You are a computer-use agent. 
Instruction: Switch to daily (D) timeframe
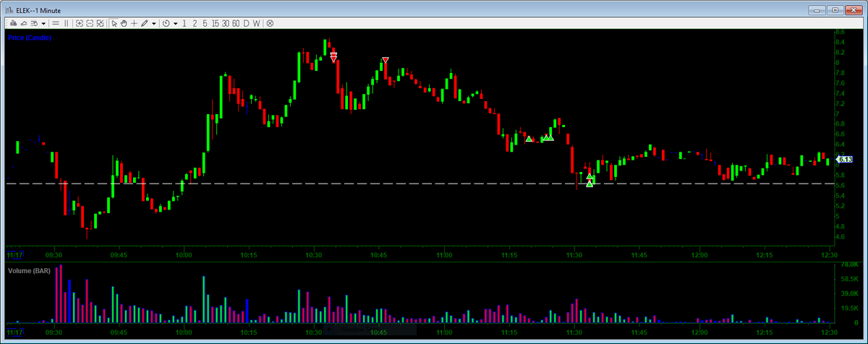pos(246,23)
